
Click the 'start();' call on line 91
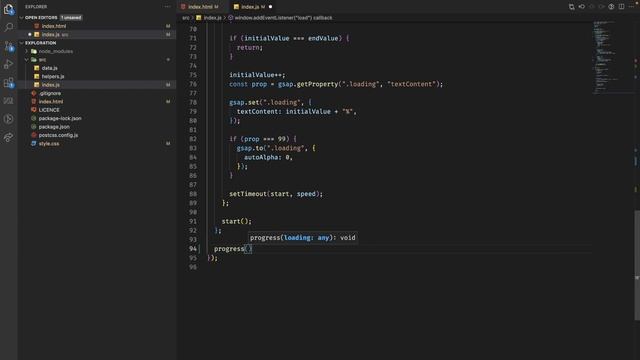click(237, 221)
